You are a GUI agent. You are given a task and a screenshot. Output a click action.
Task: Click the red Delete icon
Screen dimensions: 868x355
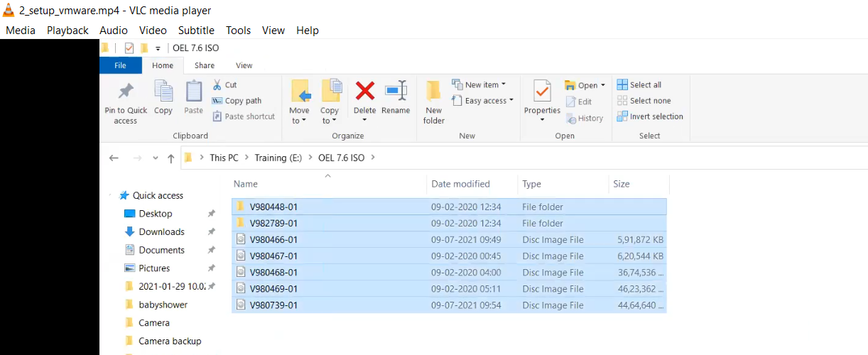(365, 91)
